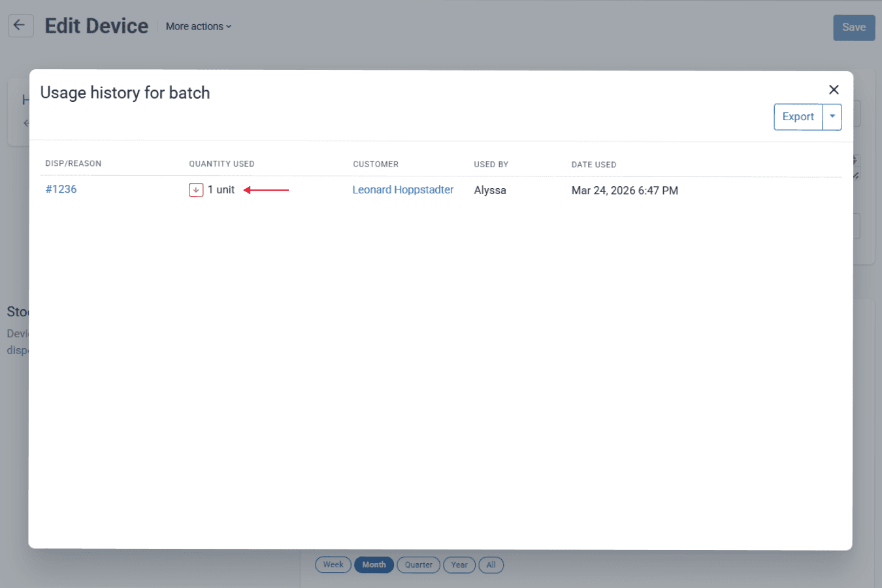This screenshot has height=588, width=882.
Task: Click the DATE USED column header
Action: point(594,165)
